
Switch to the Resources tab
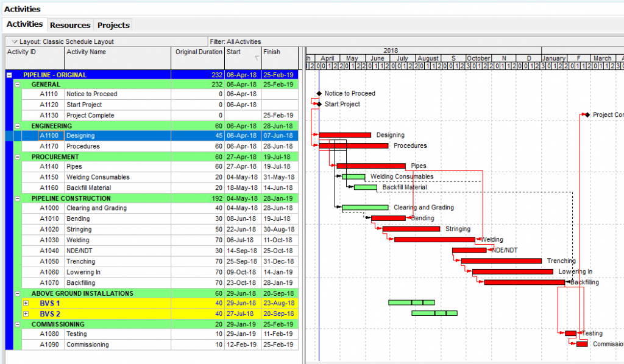point(69,25)
